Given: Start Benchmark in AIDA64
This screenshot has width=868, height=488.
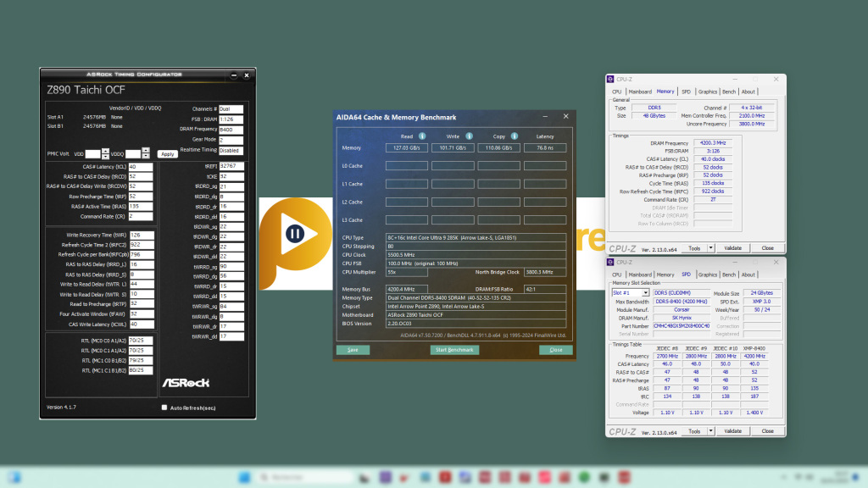Looking at the screenshot, I should (454, 350).
